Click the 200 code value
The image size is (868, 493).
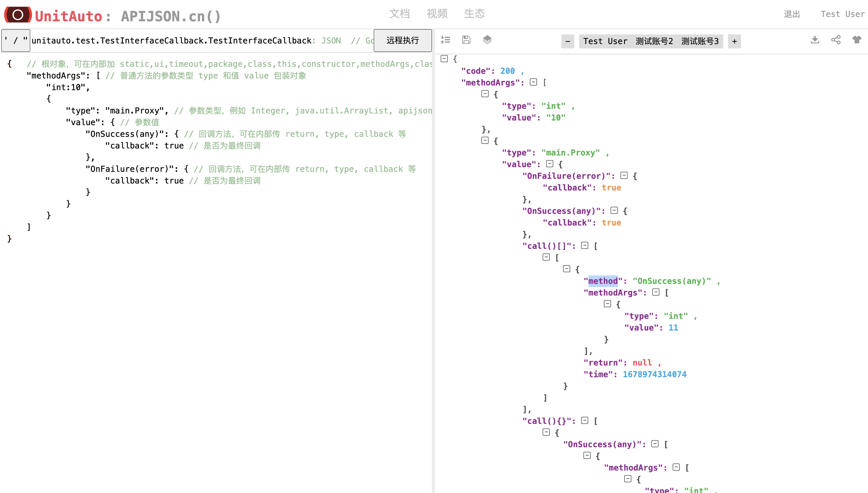click(507, 71)
